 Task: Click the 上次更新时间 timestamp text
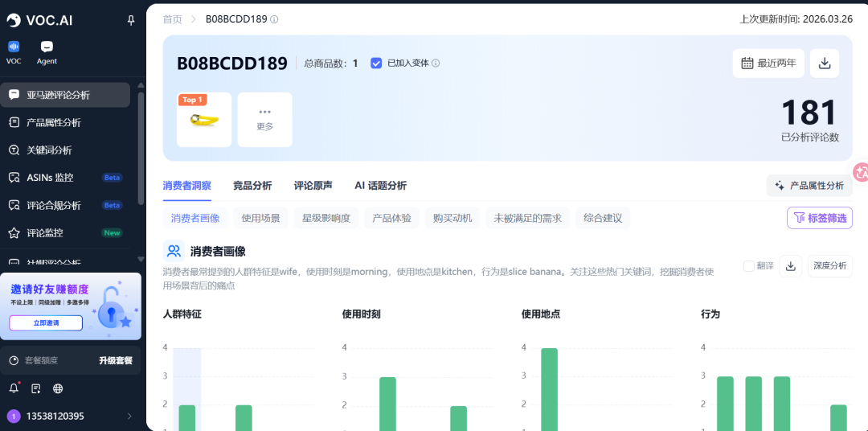796,18
